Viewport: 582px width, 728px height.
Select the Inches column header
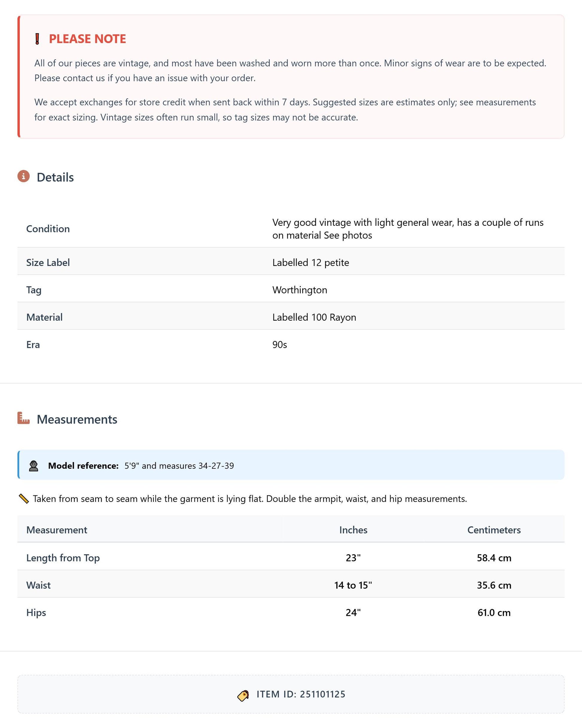(x=353, y=530)
